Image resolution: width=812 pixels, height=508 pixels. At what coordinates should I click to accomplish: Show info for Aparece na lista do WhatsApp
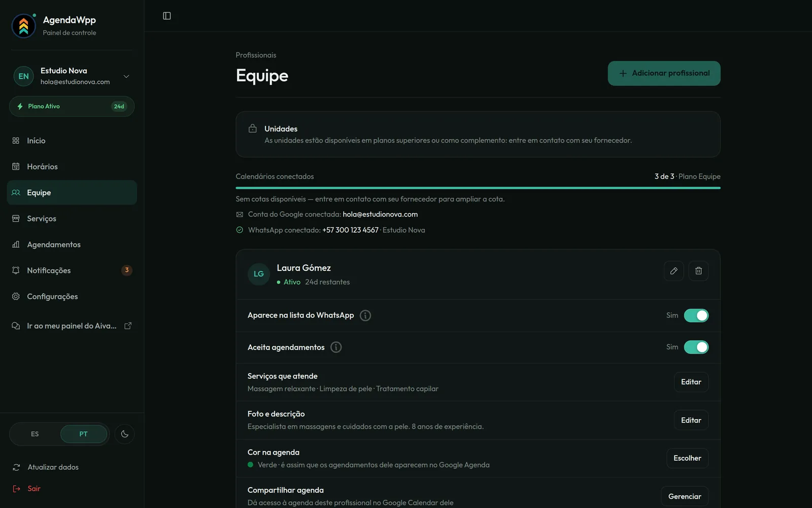(x=365, y=315)
